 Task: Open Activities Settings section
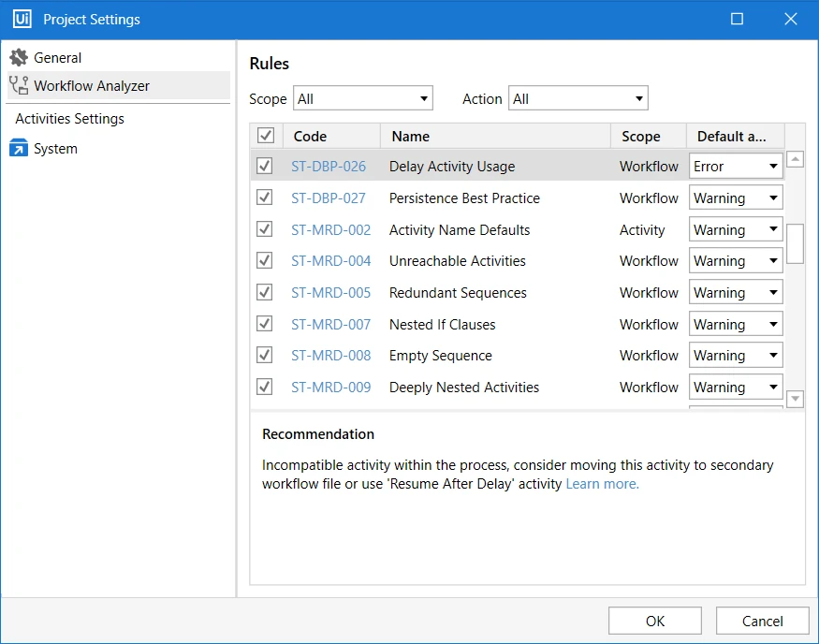(x=69, y=119)
